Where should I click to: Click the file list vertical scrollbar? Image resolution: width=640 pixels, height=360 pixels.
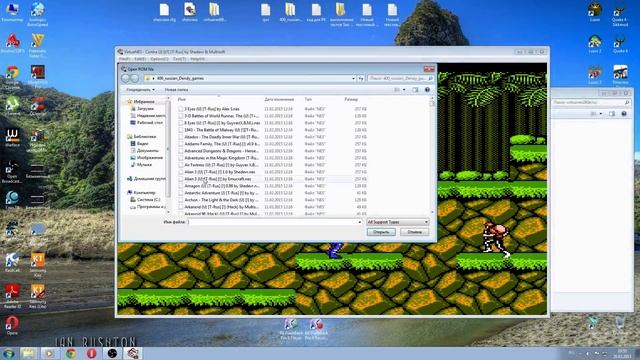pos(432,155)
